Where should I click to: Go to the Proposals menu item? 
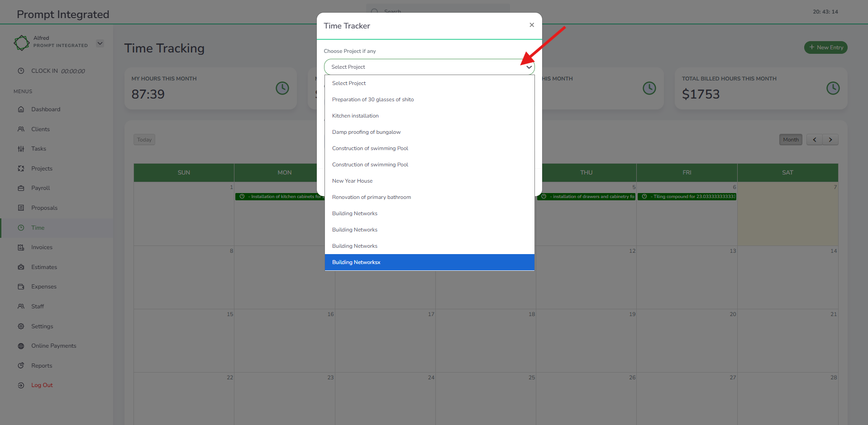(x=44, y=208)
